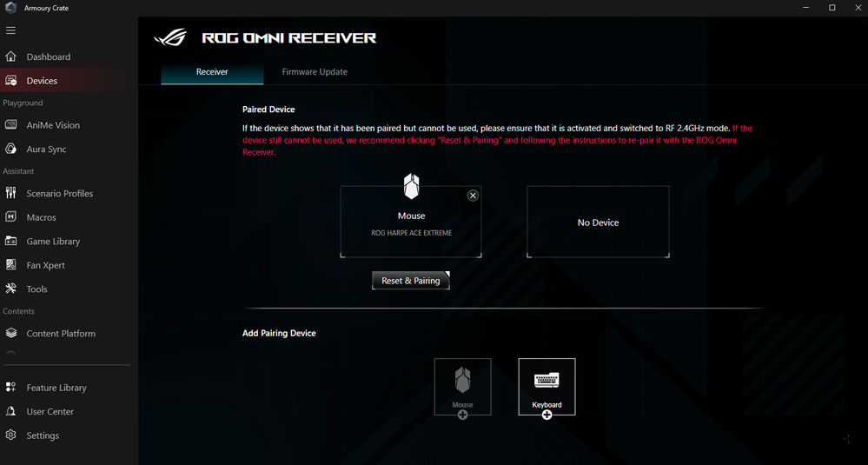Remove paired ROG HARPE ACE EXTREME mouse

[x=473, y=196]
